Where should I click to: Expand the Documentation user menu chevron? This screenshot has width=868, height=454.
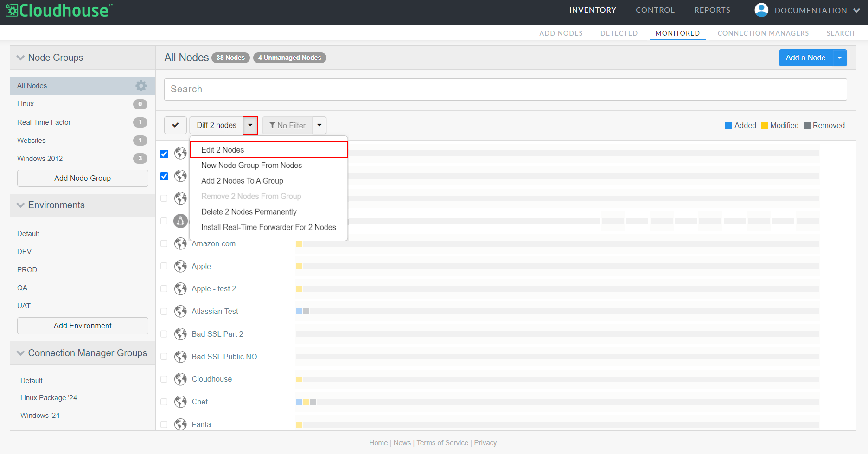click(x=857, y=10)
